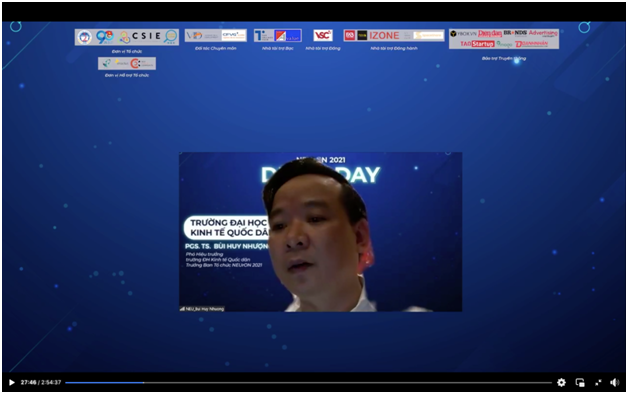The height and width of the screenshot is (394, 628).
Task: Click the speaker's webcam video thumbnail
Action: 320,232
